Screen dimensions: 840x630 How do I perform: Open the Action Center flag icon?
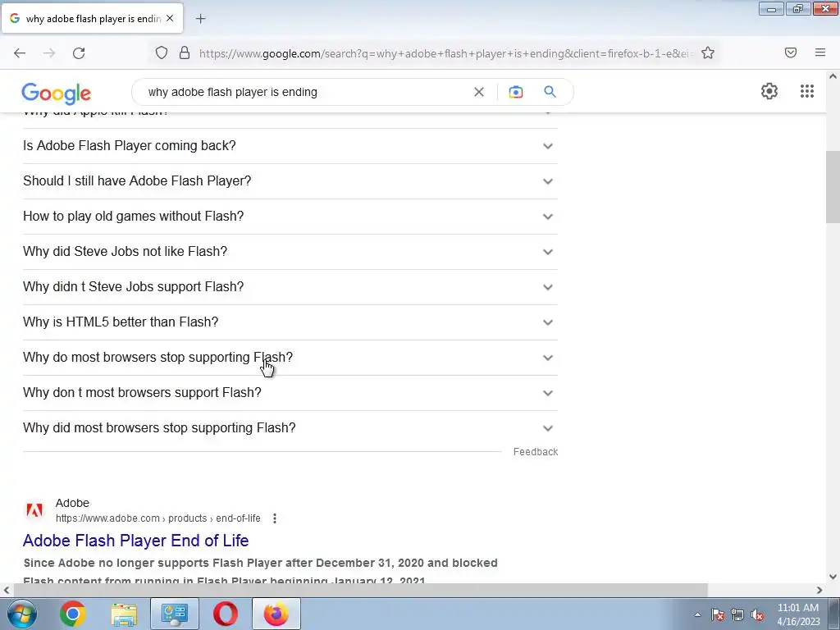tap(718, 615)
